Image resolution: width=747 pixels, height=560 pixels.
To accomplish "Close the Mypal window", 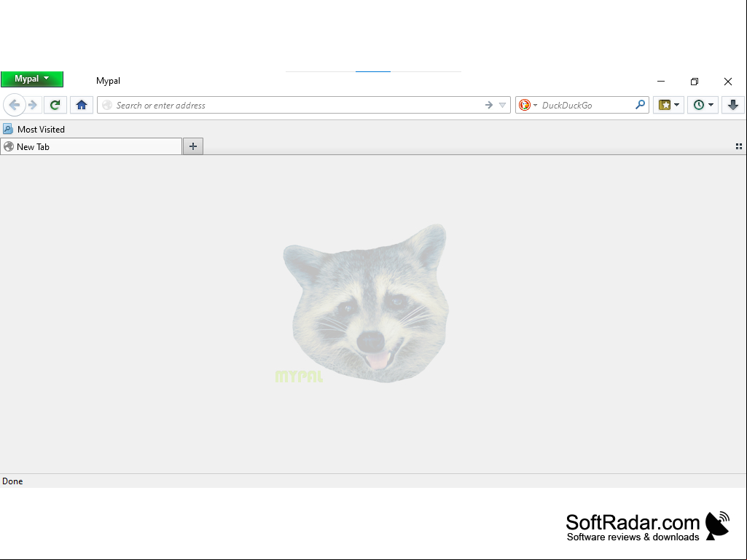I will click(x=728, y=82).
